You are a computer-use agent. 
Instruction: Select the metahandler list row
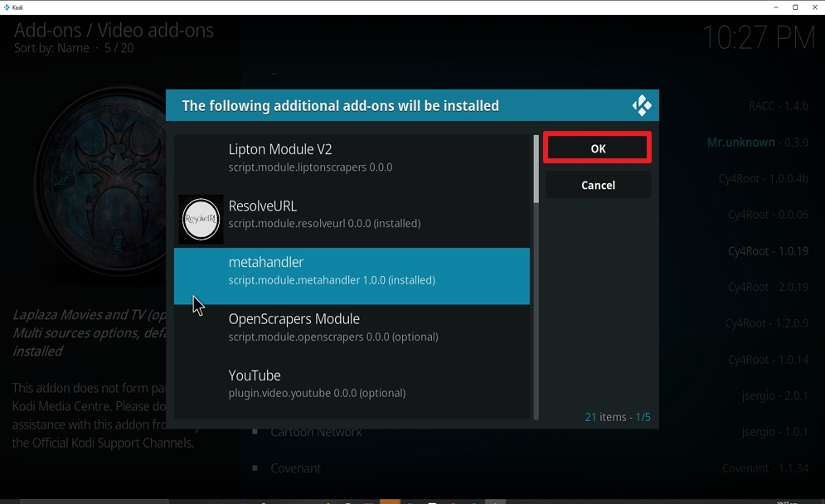click(352, 276)
